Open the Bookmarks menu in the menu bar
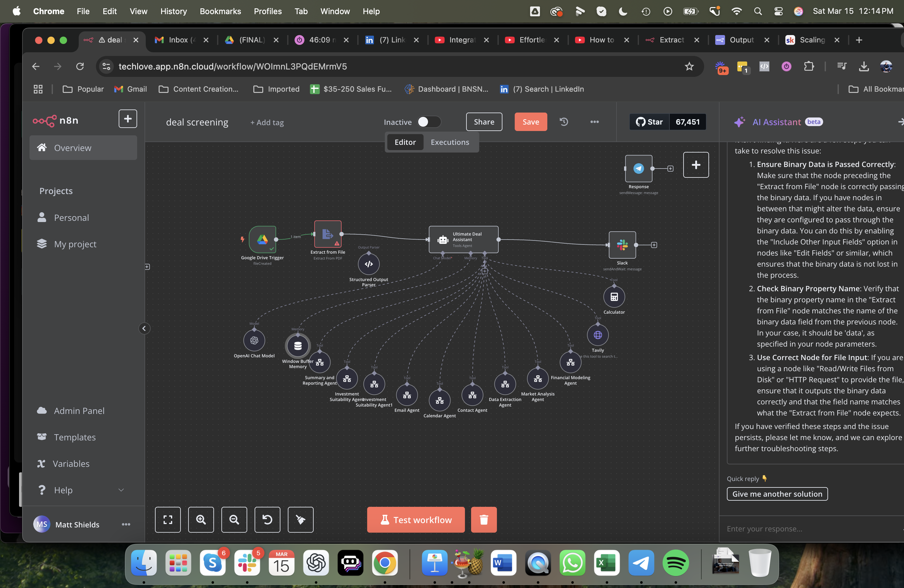The image size is (904, 588). click(x=220, y=11)
